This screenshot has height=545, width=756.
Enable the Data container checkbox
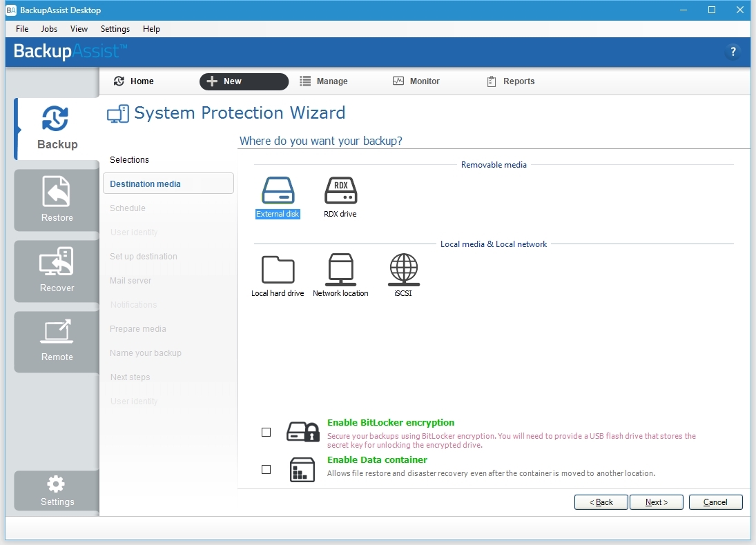[x=266, y=470]
